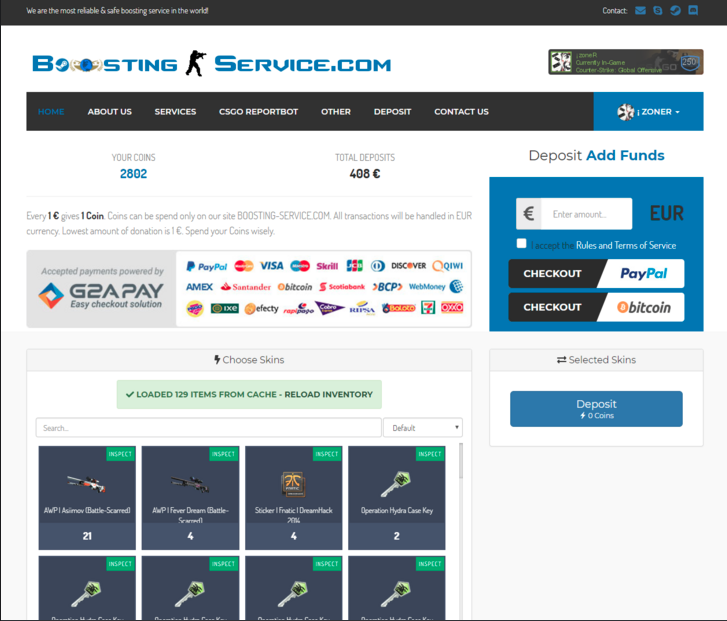Click the Euro sign beside amount field

[528, 214]
